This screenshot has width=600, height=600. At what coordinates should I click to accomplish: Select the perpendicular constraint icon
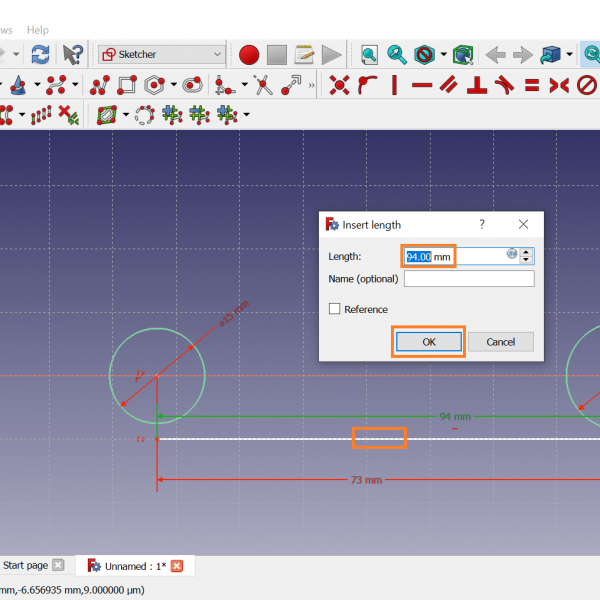coord(478,86)
